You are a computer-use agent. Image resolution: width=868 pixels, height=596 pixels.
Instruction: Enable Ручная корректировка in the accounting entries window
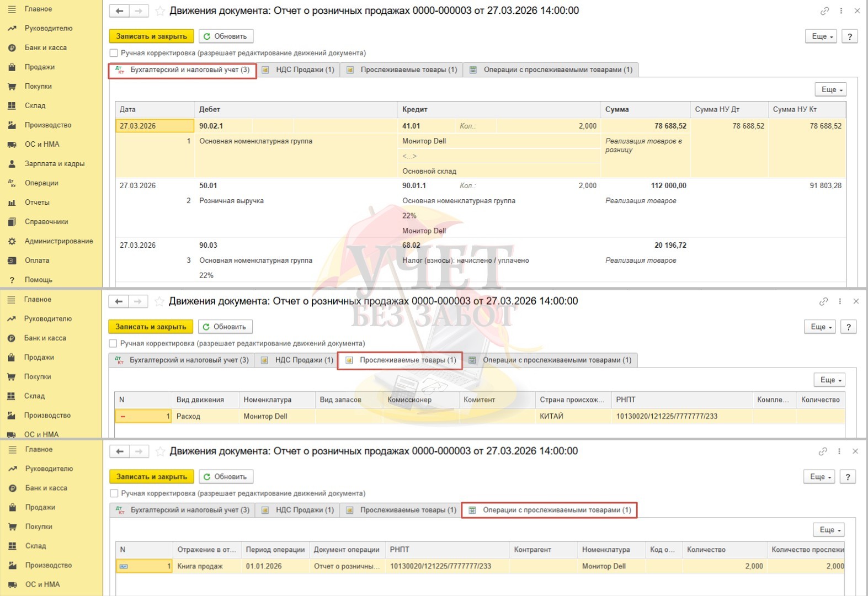click(114, 53)
